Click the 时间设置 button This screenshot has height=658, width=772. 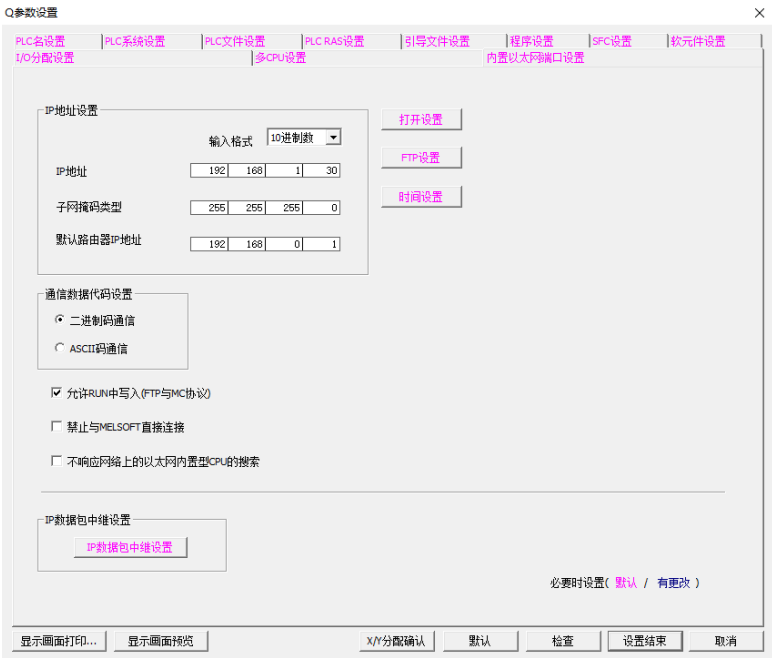click(x=421, y=197)
